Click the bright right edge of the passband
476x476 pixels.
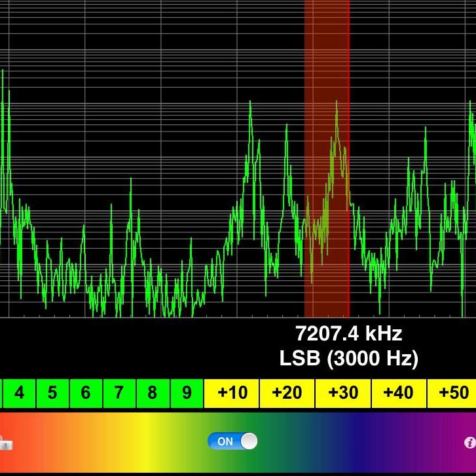pyautogui.click(x=348, y=157)
